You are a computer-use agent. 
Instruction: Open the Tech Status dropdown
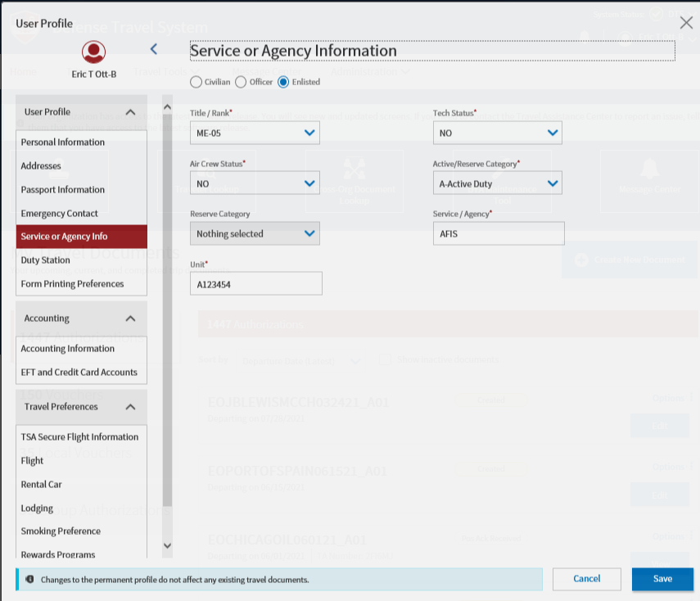(x=497, y=133)
